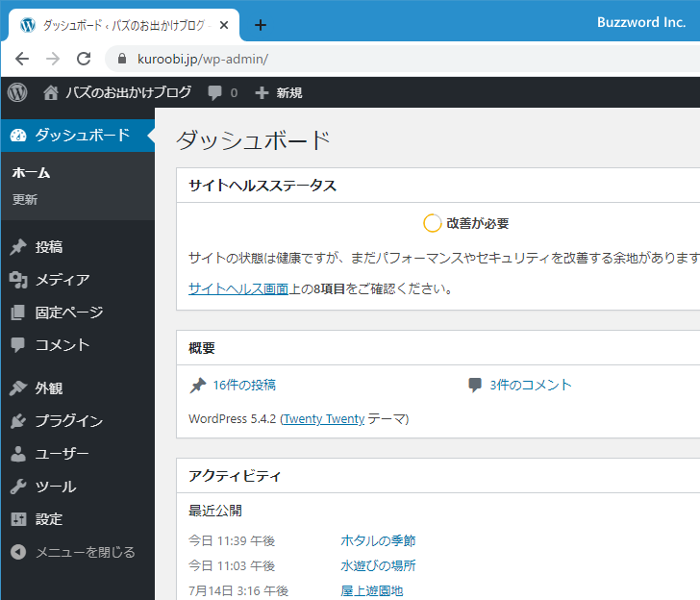Click the 新規 plus icon
This screenshot has width=700, height=600.
[x=262, y=93]
